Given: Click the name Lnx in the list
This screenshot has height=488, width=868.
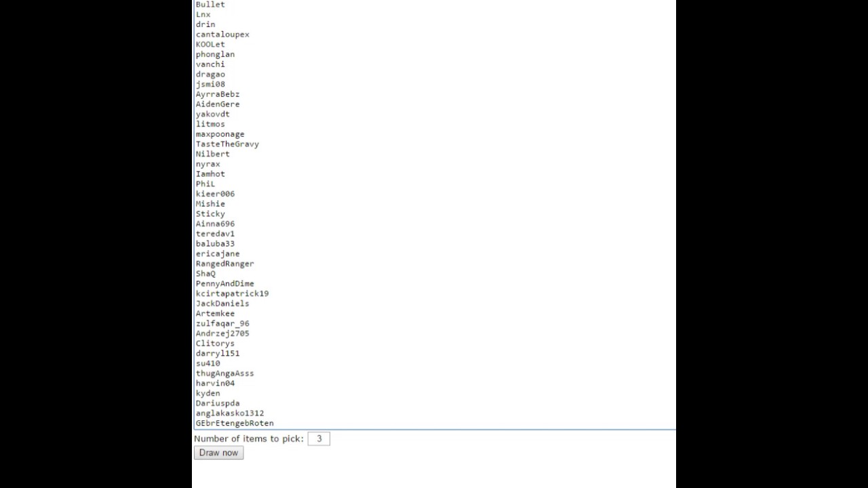Looking at the screenshot, I should tap(203, 14).
